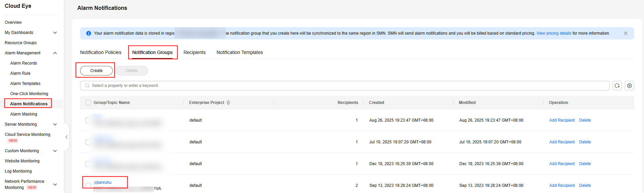Open the Recipients tab
The width and height of the screenshot is (644, 193).
point(195,52)
